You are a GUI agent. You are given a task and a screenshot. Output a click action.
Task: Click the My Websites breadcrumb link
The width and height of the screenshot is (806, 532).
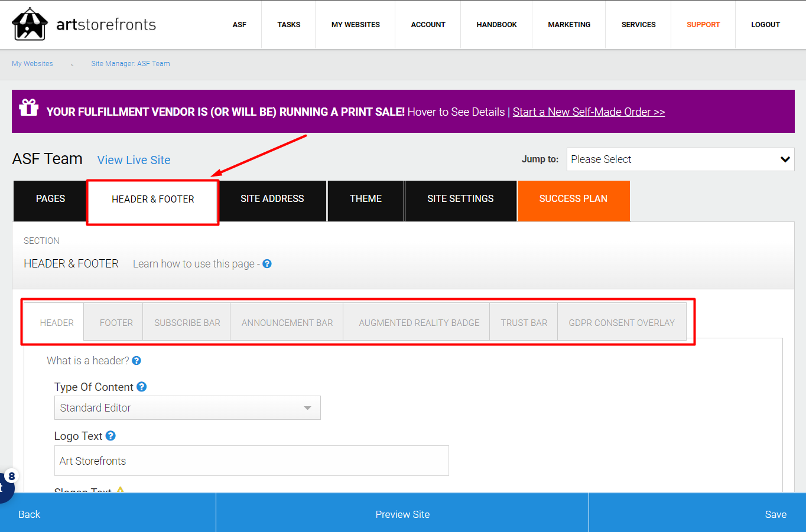click(32, 64)
